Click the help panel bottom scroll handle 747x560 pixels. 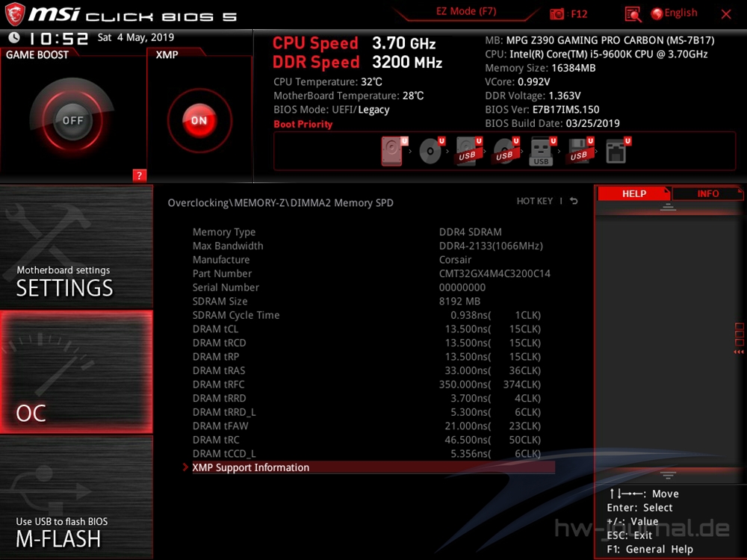668,476
